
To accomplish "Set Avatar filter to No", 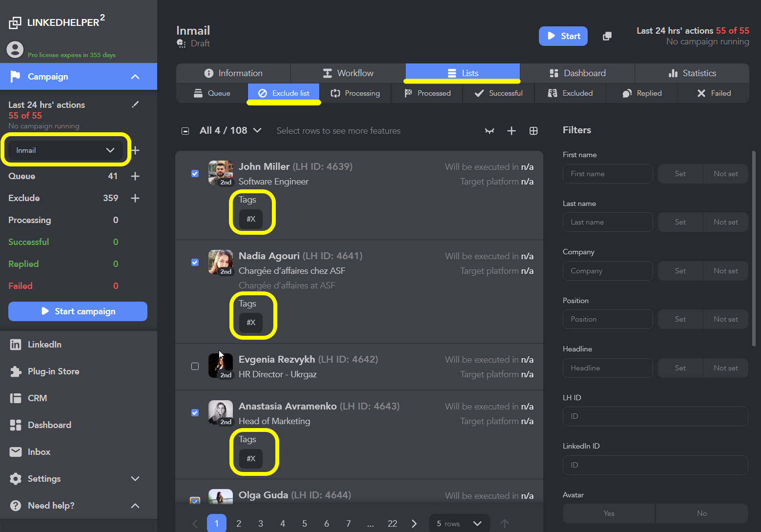I will [x=702, y=513].
